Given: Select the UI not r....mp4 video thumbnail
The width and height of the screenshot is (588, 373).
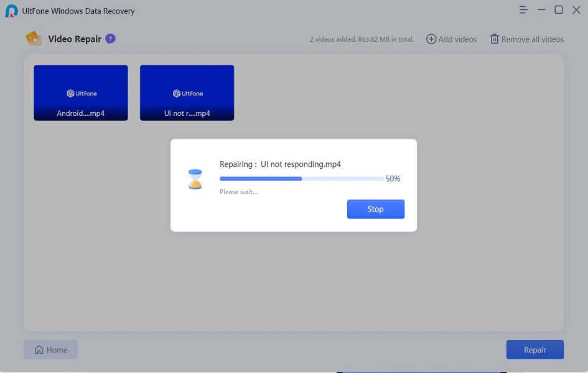Looking at the screenshot, I should click(187, 93).
